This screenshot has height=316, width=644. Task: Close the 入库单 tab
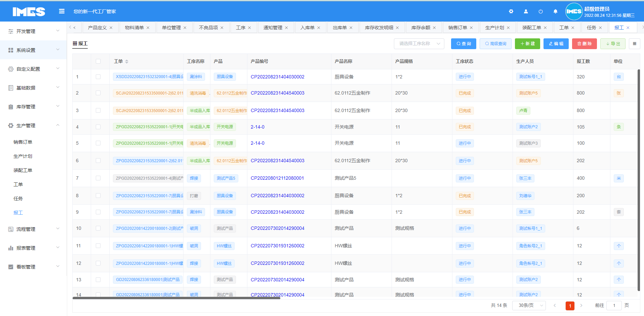click(x=319, y=28)
